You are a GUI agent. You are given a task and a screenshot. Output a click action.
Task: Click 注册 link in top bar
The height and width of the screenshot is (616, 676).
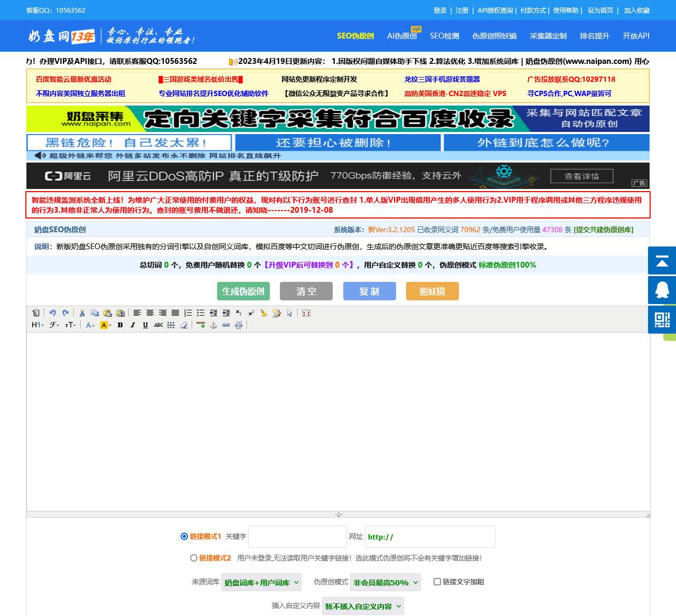click(x=462, y=10)
